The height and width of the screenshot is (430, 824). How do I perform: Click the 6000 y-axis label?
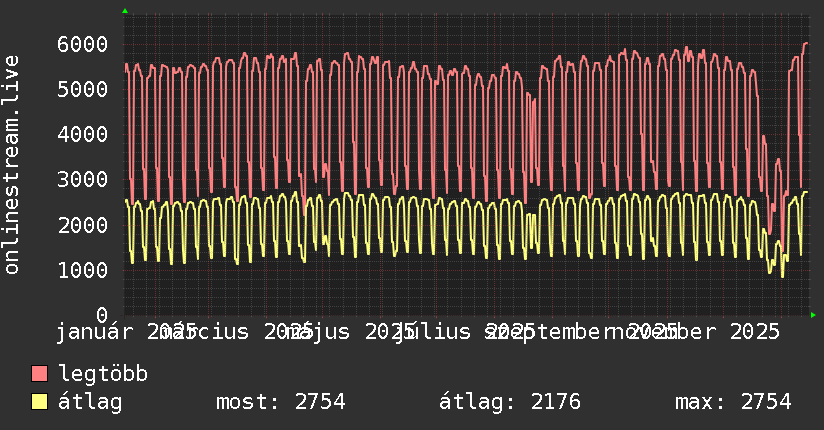click(x=83, y=44)
